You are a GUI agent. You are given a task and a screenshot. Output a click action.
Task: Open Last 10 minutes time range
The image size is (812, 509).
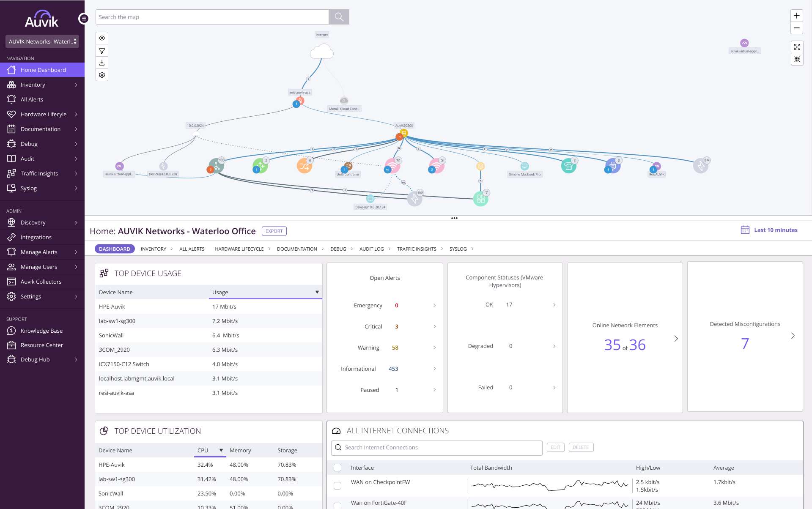(776, 230)
